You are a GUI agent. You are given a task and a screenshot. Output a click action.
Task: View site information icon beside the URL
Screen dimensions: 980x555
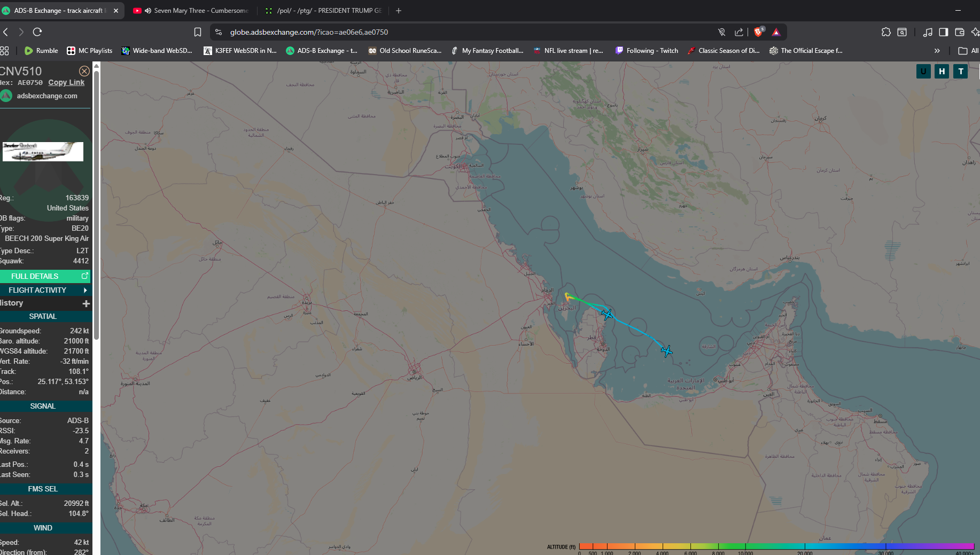(219, 32)
